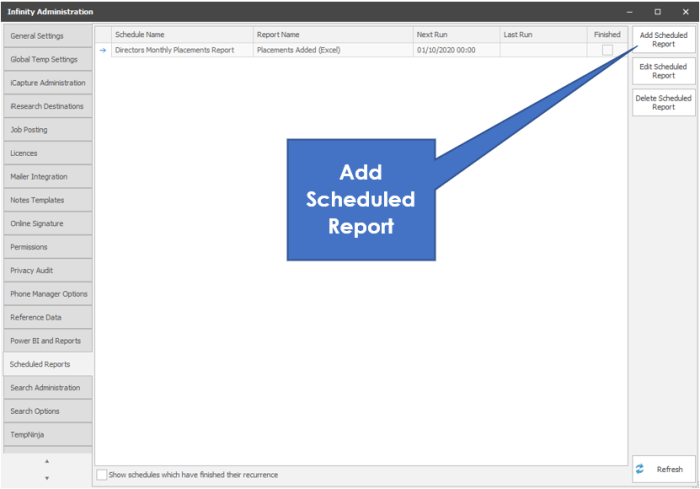Image resolution: width=700 pixels, height=489 pixels.
Task: Sort by Next Run column header
Action: click(x=455, y=34)
